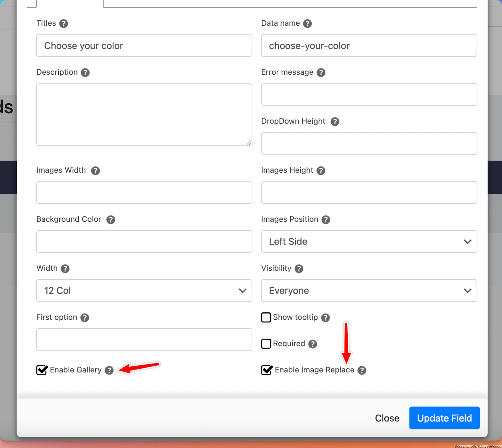Click help icon next to Images Width
The width and height of the screenshot is (502, 448).
(95, 170)
